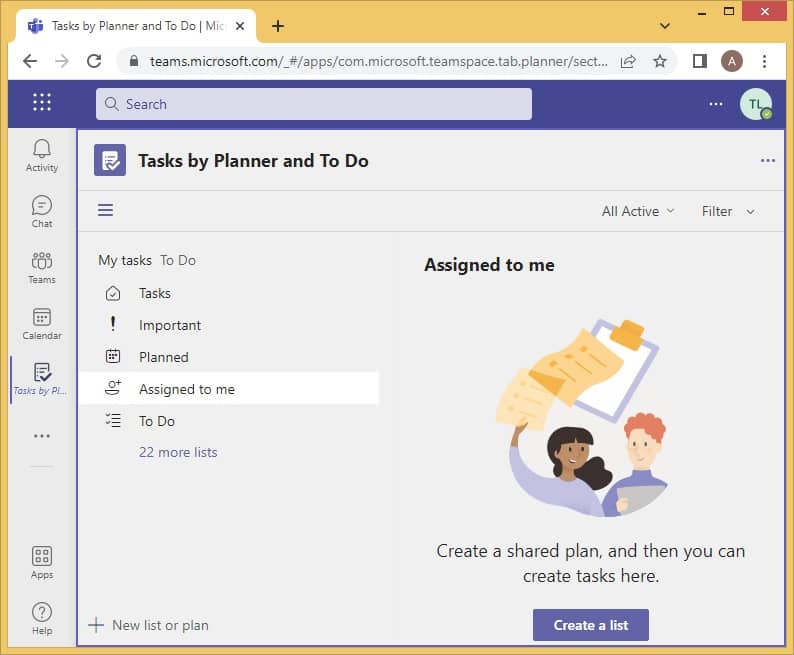Open Chrome profile avatar A

click(732, 61)
